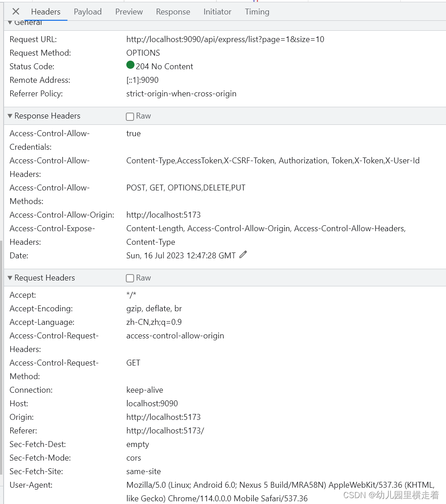Collapse the General section
This screenshot has height=504, width=446.
click(x=10, y=22)
